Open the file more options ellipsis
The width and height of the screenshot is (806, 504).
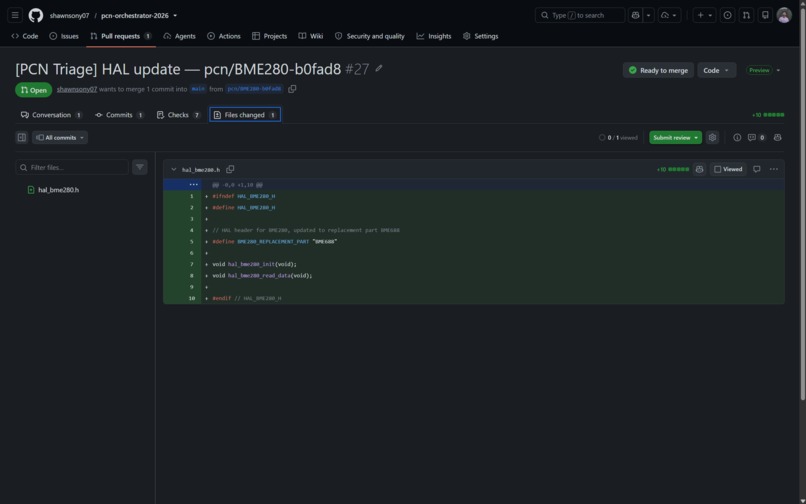pos(774,169)
